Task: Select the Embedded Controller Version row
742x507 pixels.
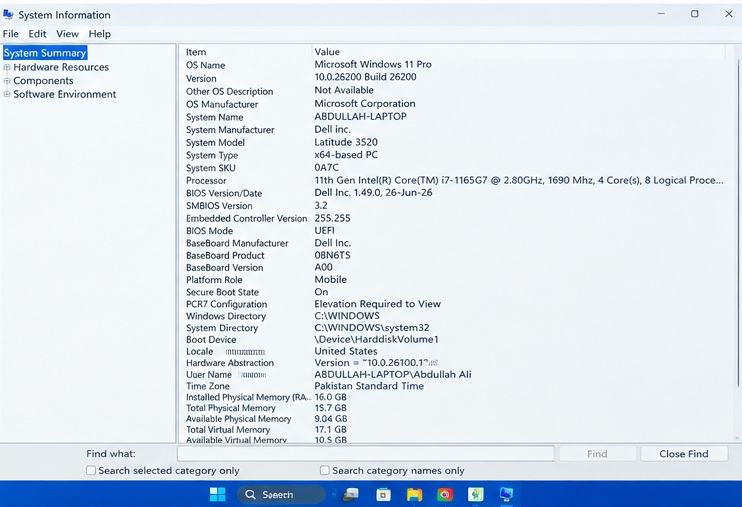Action: pos(453,219)
